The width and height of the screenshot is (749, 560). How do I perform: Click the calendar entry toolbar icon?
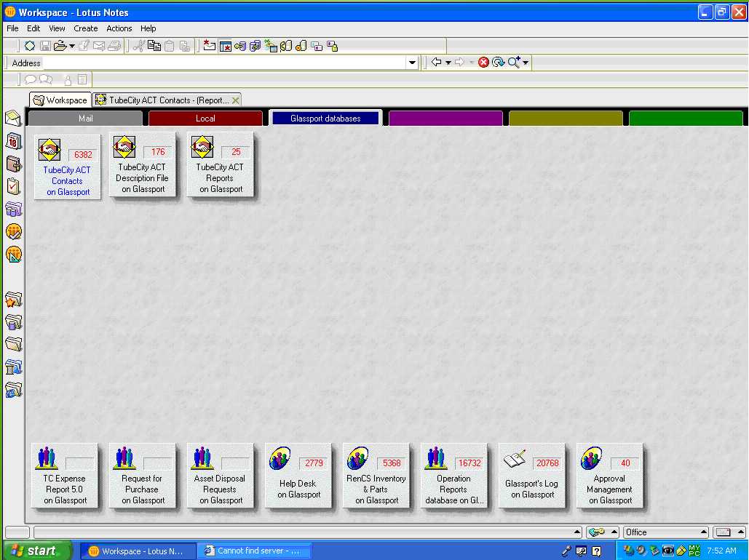pos(225,47)
